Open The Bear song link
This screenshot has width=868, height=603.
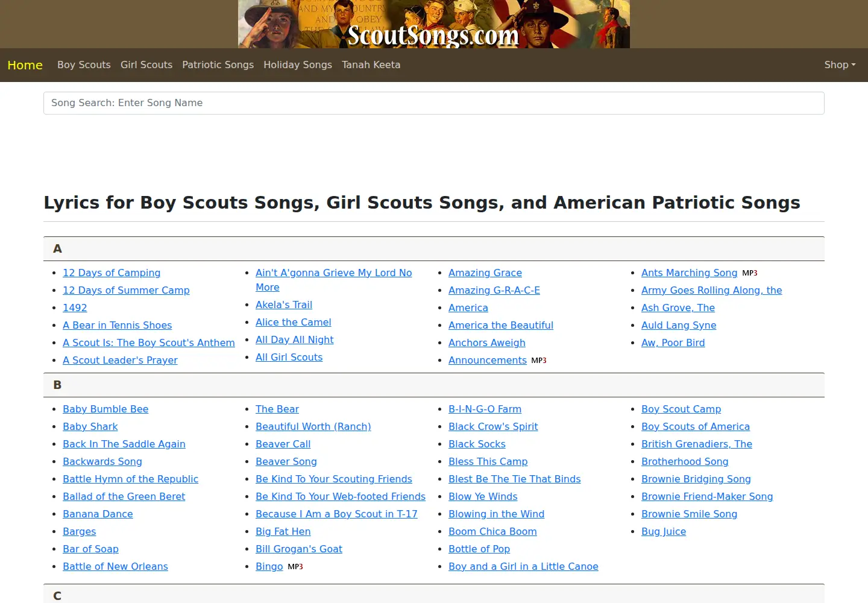pos(277,409)
